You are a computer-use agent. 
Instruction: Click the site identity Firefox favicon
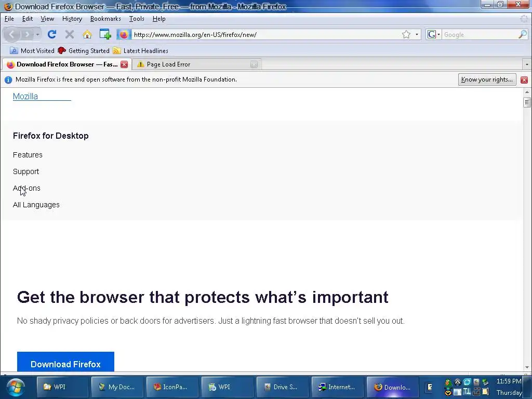coord(124,34)
